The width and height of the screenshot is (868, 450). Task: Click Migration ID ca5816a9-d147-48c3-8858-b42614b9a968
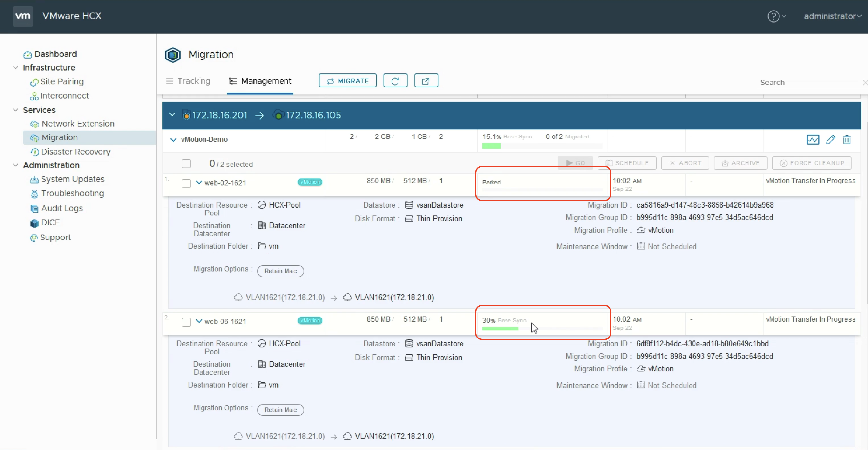click(705, 205)
